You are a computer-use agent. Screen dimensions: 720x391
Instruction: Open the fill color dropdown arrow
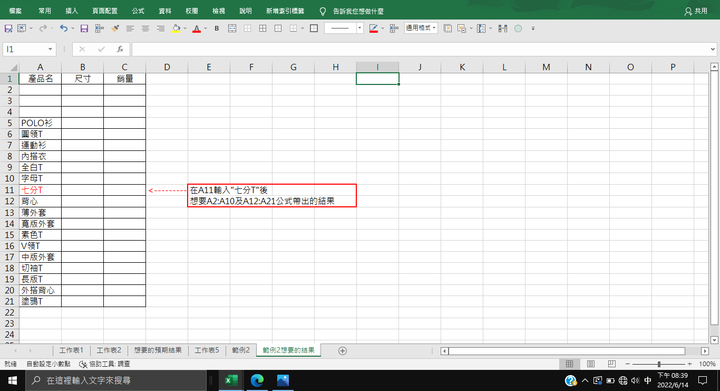185,28
